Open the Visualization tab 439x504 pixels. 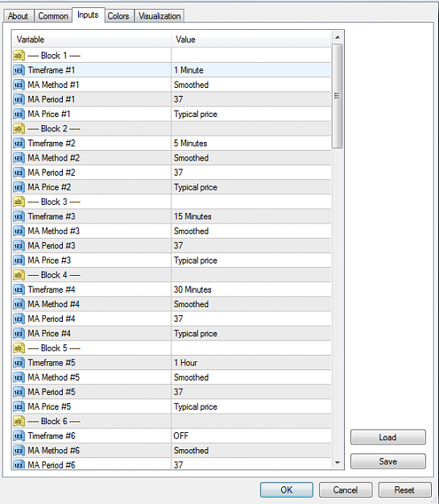click(x=159, y=16)
